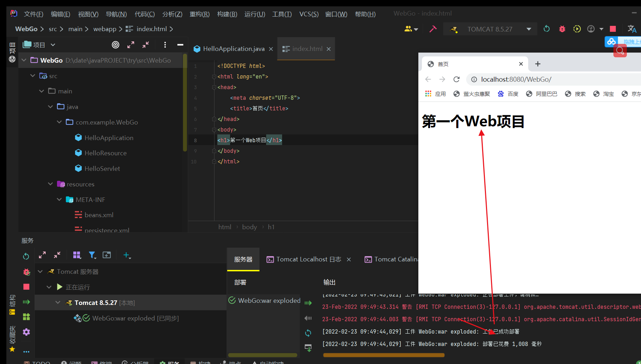This screenshot has width=641, height=364.
Task: Click open-in-new-tab icon in Services toolbar
Action: pos(107,255)
